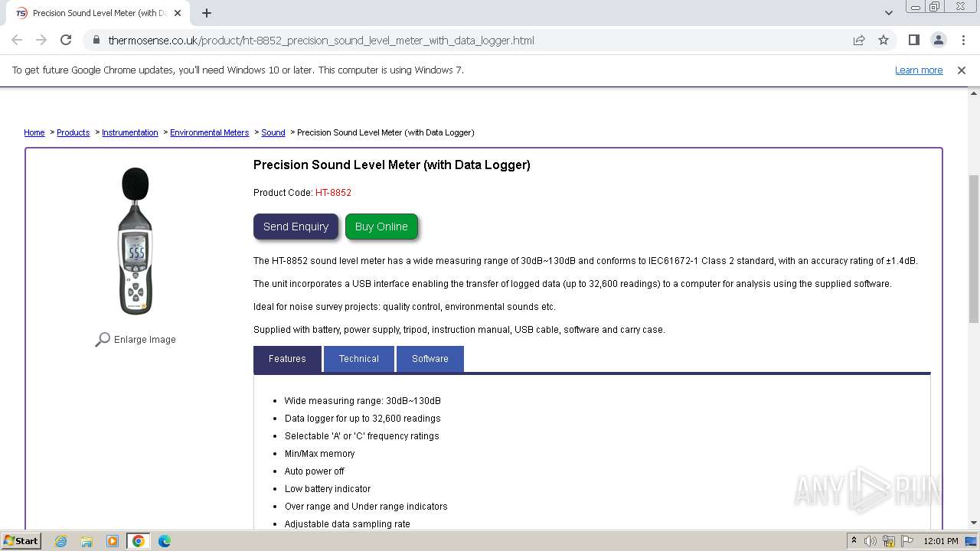Open Internet Explorer from taskbar
Viewport: 980px width, 551px height.
click(60, 541)
